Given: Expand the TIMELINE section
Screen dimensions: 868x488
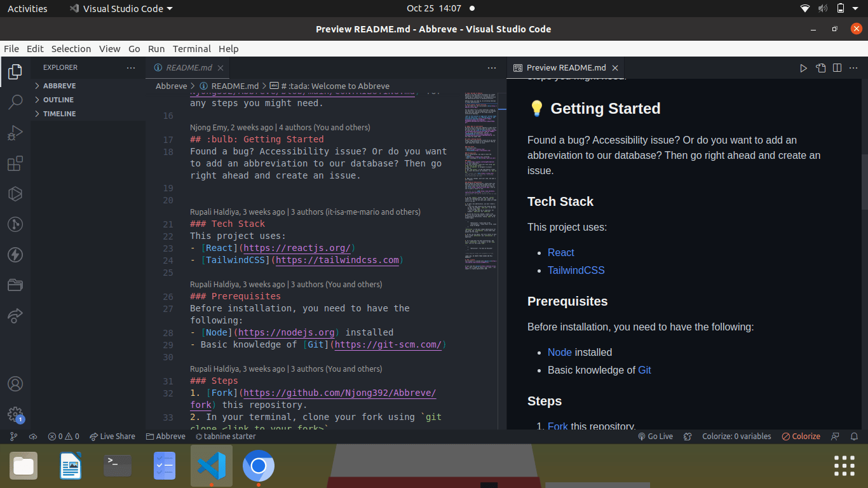Looking at the screenshot, I should pyautogui.click(x=88, y=114).
